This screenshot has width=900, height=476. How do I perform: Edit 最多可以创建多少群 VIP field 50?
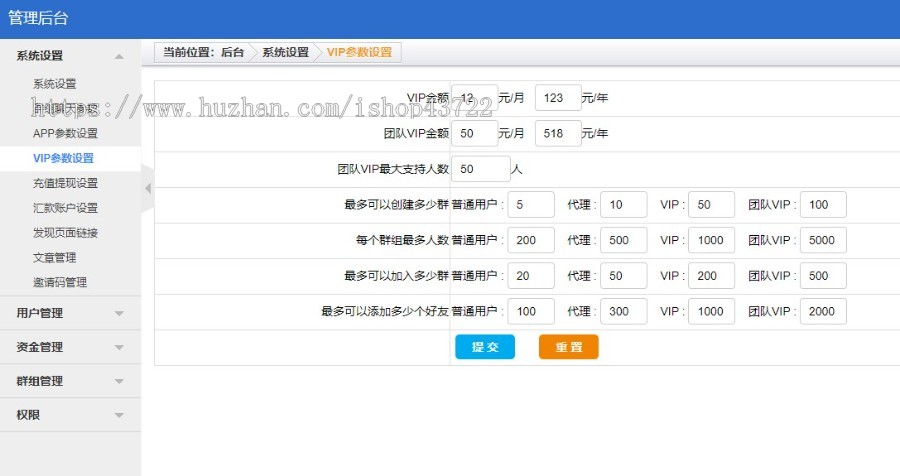click(712, 204)
